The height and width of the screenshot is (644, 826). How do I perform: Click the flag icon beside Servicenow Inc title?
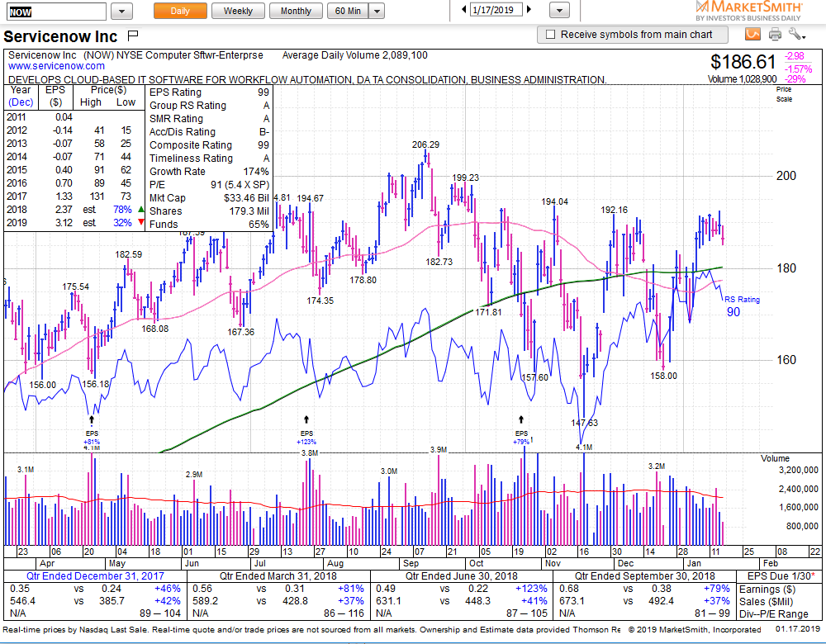click(x=133, y=36)
